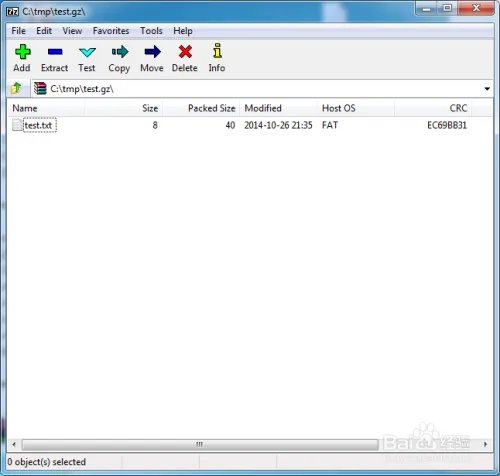Sort by the Modified column header
Viewport: 500px width, 476px height.
pos(278,108)
